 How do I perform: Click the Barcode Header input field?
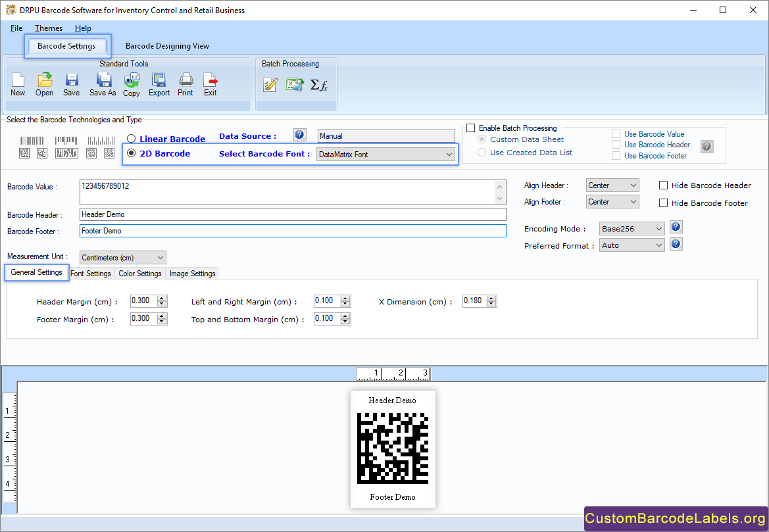(293, 214)
